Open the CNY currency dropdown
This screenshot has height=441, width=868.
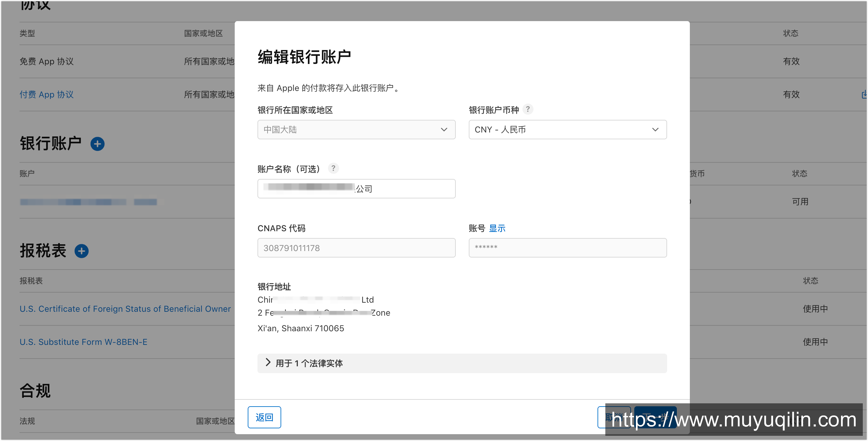pos(567,130)
